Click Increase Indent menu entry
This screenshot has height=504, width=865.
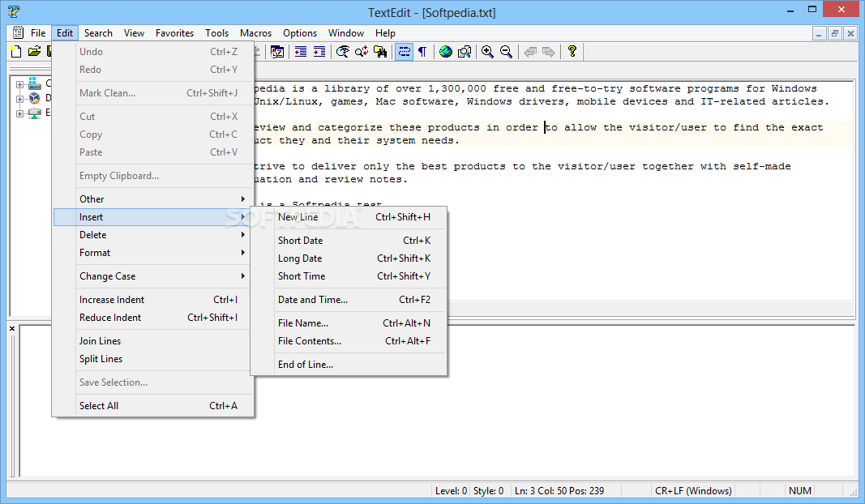152,300
